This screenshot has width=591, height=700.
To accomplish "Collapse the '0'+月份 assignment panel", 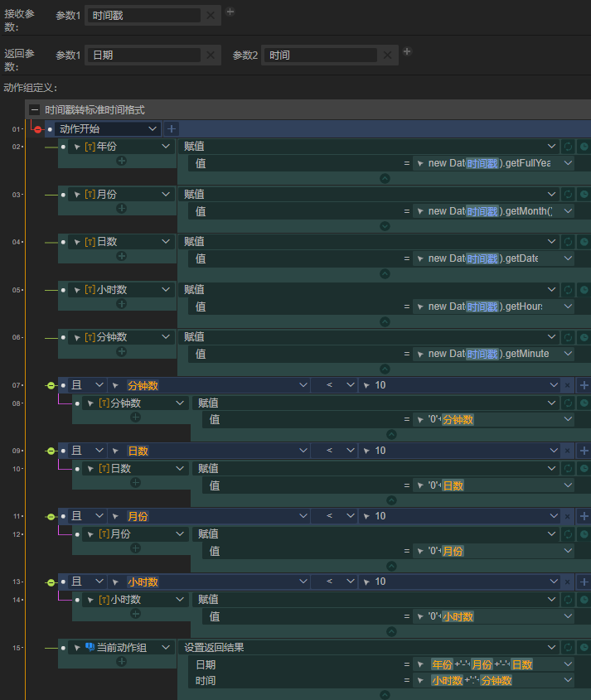I will click(x=391, y=566).
